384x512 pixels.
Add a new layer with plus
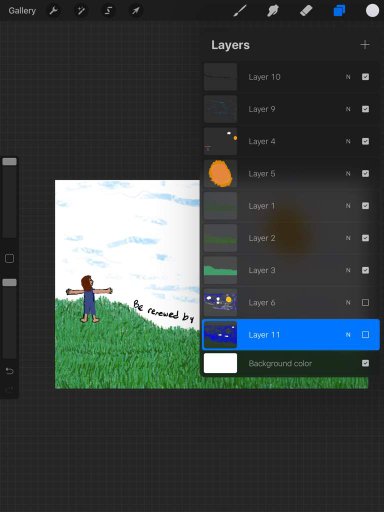tap(365, 45)
